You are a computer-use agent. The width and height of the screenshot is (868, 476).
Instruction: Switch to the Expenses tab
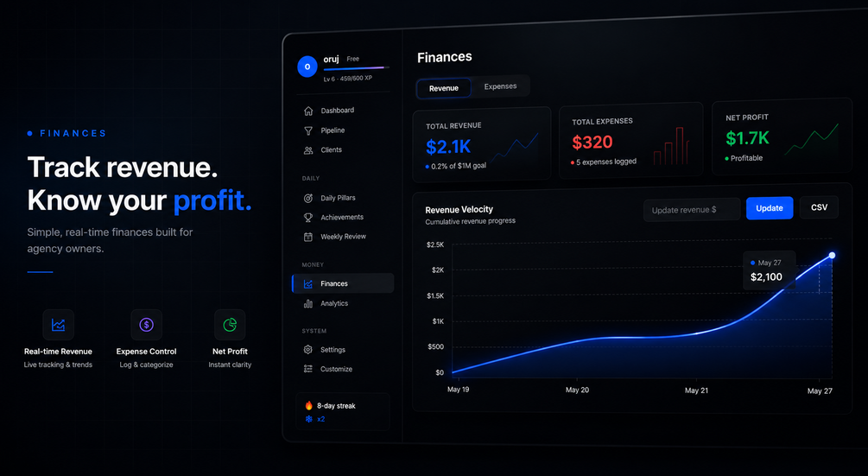pos(500,86)
